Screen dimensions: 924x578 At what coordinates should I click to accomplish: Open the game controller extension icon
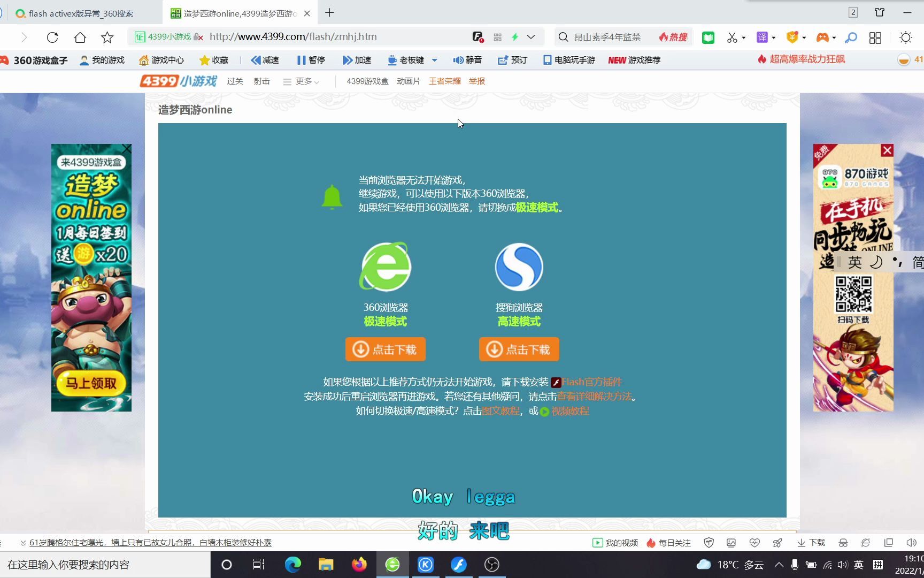click(822, 37)
